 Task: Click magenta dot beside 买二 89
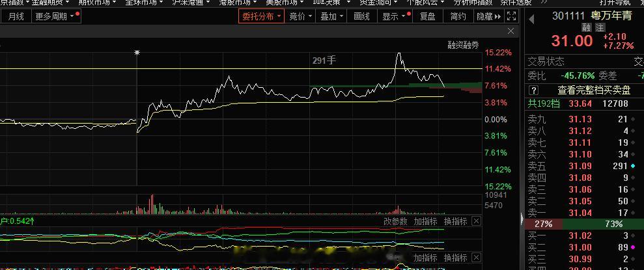pos(633,247)
